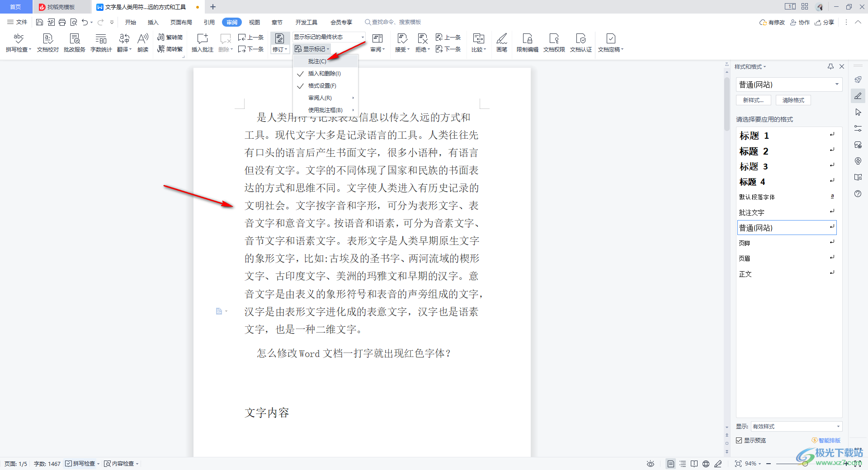Open the 插入 ribbon tab
The height and width of the screenshot is (470, 868).
coord(153,22)
